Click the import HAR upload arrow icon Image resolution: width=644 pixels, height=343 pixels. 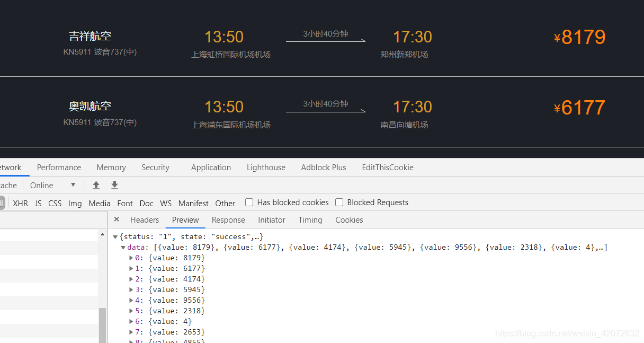click(96, 185)
